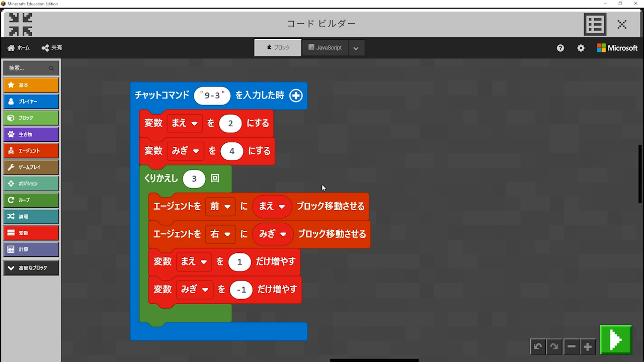644x362 pixels.
Task: Click plus icon on chat command block
Action: pos(296,96)
